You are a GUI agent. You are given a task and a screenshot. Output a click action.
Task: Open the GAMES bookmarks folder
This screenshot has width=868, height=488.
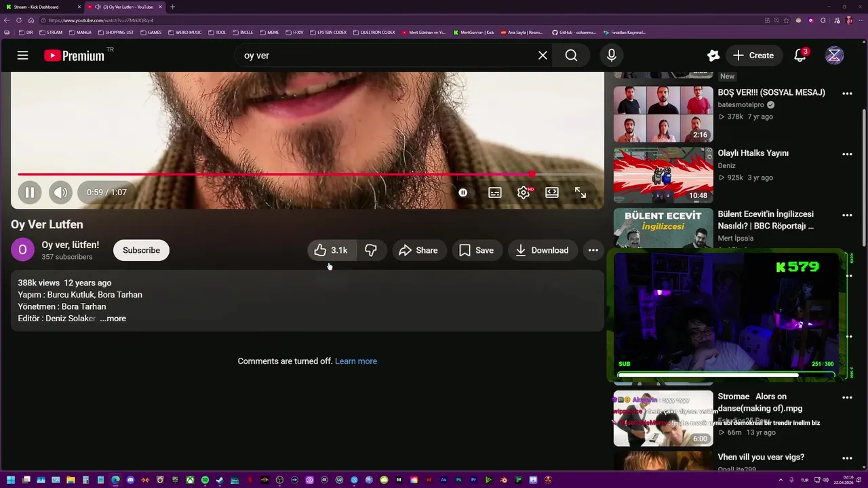point(151,33)
